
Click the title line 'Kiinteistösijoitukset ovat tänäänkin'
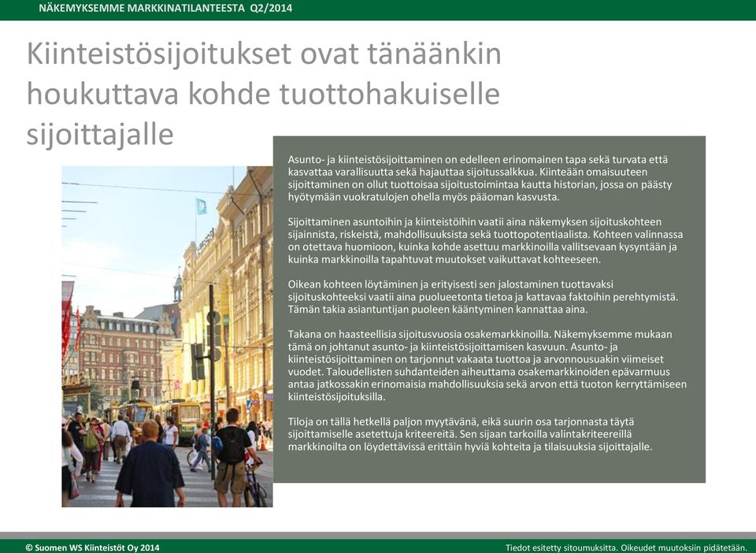(264, 54)
